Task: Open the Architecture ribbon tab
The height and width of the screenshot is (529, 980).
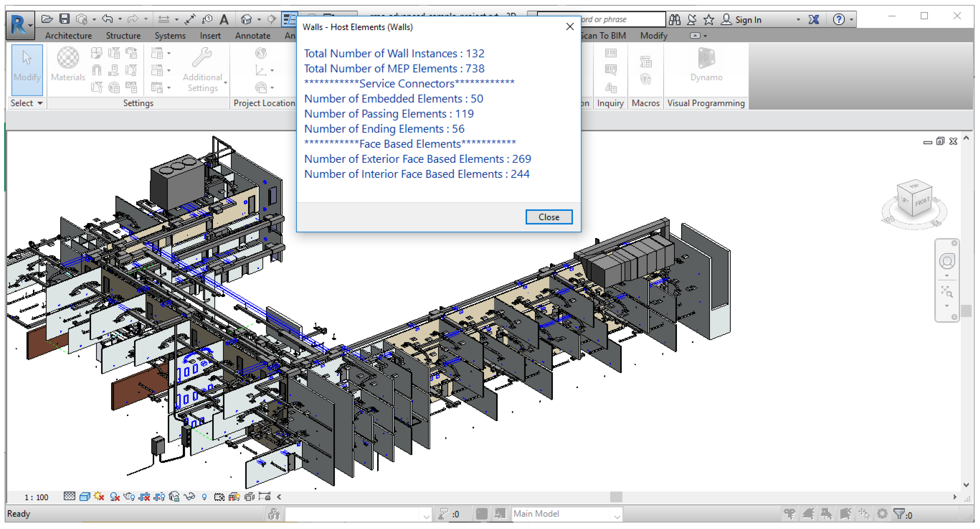Action: [x=68, y=36]
